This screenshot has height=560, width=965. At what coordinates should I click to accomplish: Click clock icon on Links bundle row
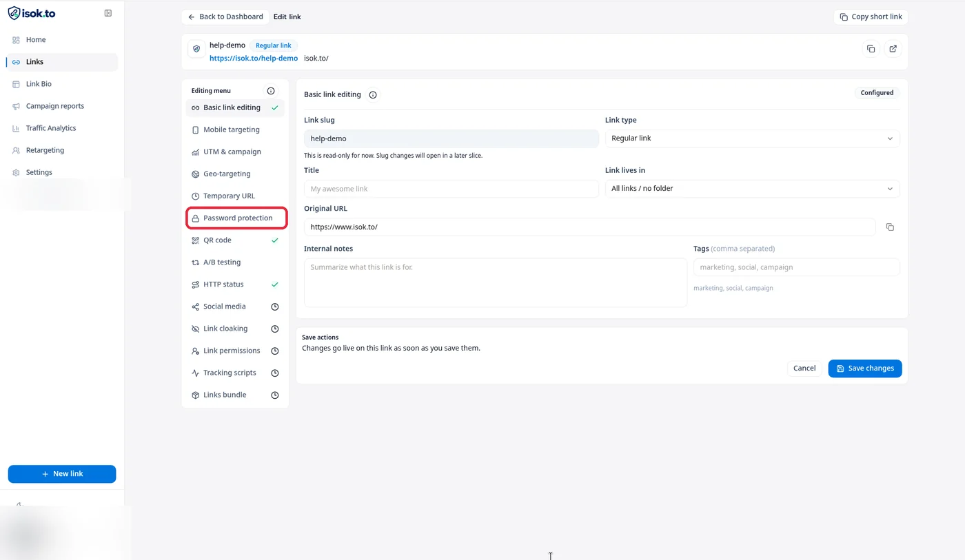(x=275, y=395)
